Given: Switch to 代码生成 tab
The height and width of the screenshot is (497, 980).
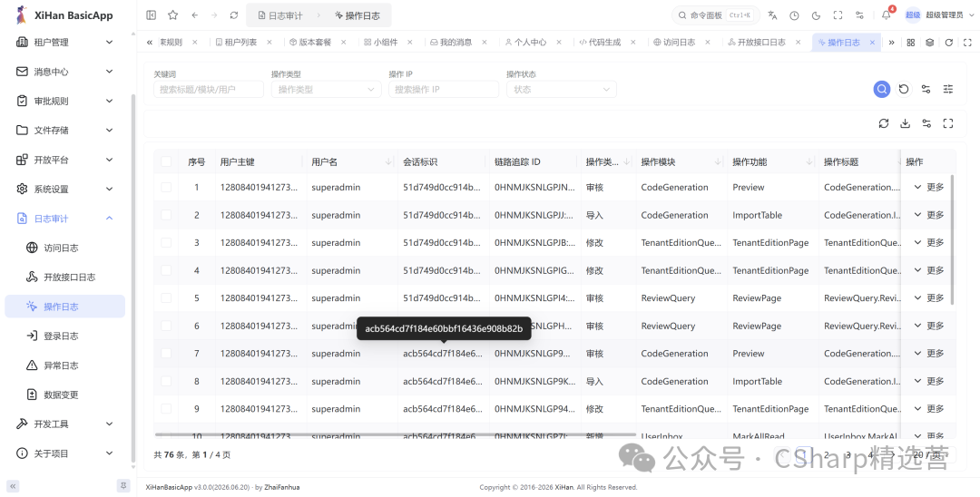Looking at the screenshot, I should pyautogui.click(x=604, y=43).
